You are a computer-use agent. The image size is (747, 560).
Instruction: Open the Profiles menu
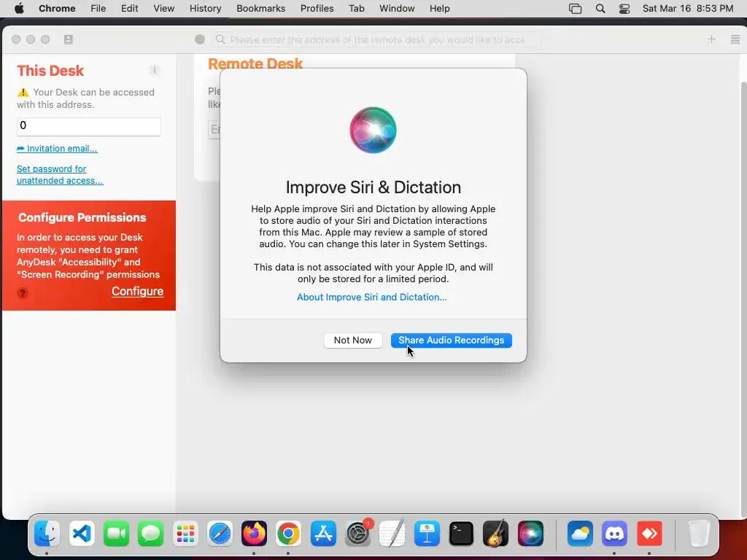pos(317,9)
